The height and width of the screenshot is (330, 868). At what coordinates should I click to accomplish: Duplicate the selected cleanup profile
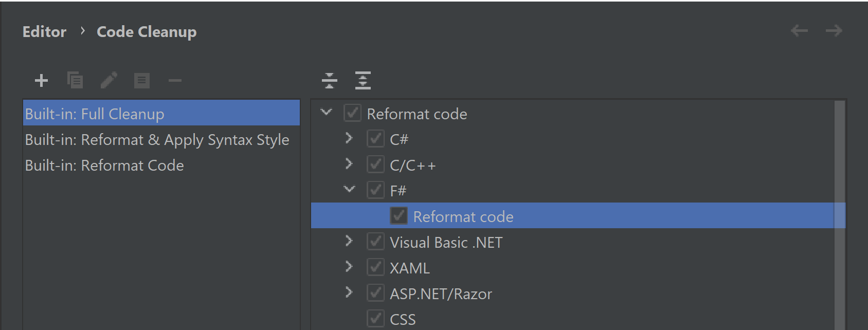[x=75, y=80]
